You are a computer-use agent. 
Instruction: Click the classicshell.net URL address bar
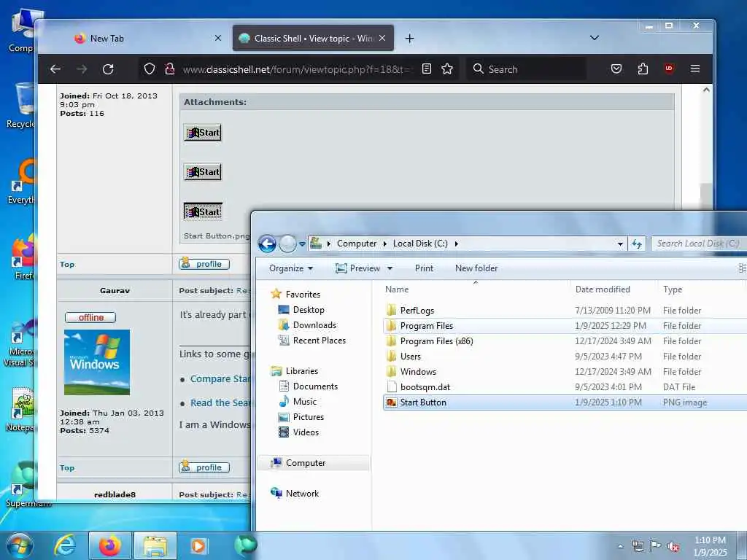point(295,69)
